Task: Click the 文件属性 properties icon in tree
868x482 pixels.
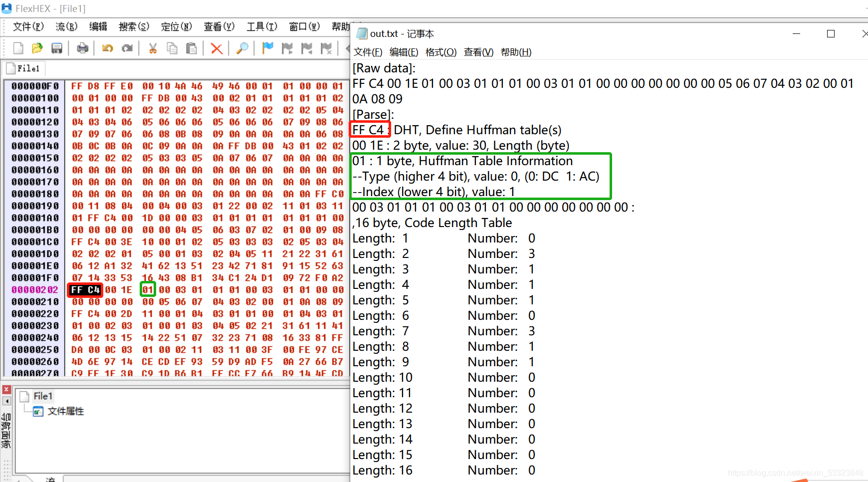Action: pyautogui.click(x=38, y=411)
